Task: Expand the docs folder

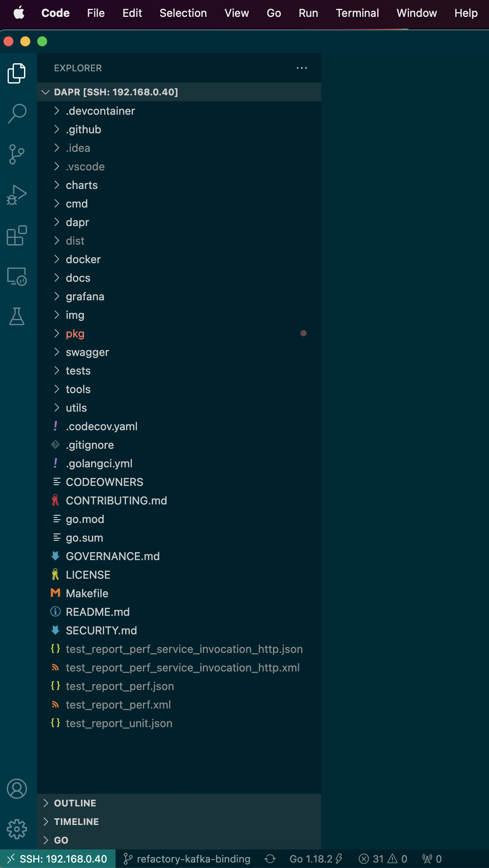Action: (179, 278)
